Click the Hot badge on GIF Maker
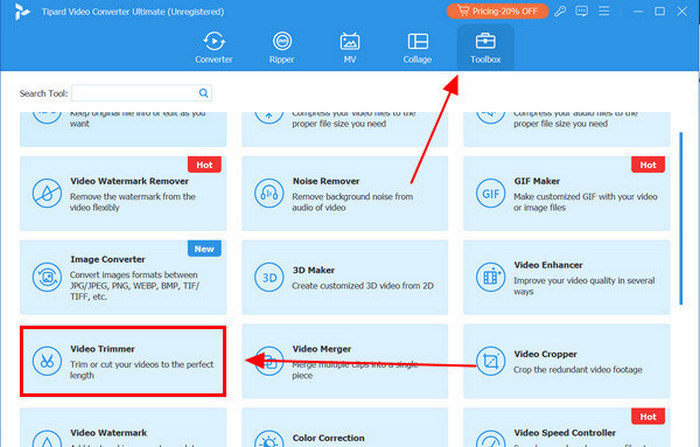The width and height of the screenshot is (700, 447). (648, 165)
